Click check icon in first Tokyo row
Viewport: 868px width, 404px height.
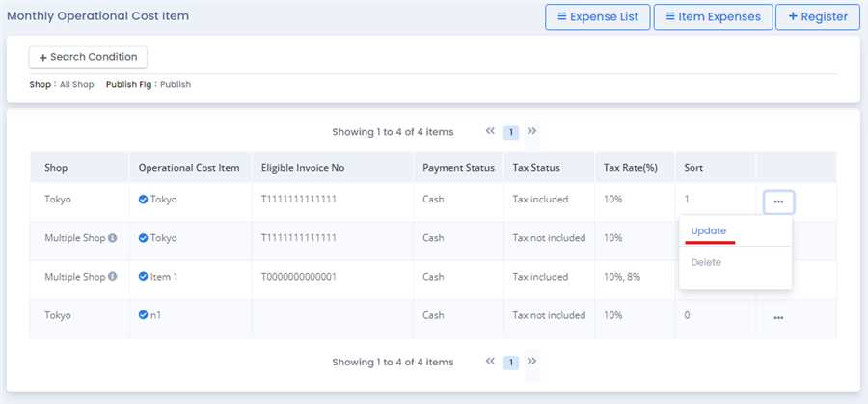[143, 200]
